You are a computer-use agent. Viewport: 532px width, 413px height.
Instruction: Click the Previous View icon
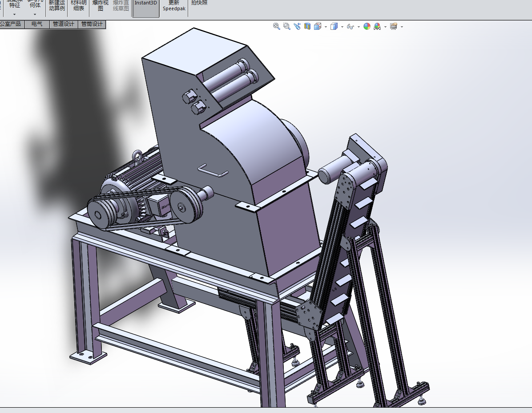point(297,26)
